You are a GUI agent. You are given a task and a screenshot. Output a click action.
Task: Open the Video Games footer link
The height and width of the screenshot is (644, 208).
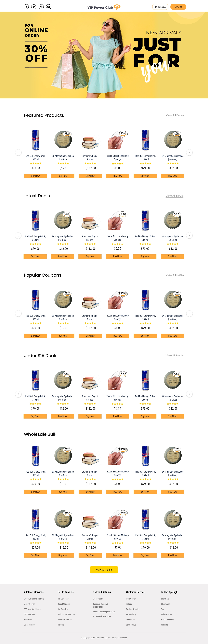[x=167, y=614]
